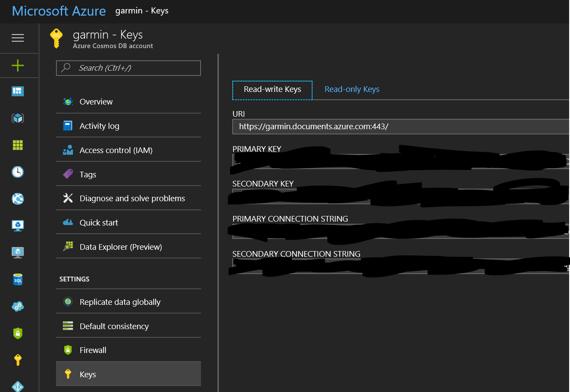Viewport: 570px width, 392px height.
Task: Click the Quick start cloud icon
Action: click(x=68, y=223)
